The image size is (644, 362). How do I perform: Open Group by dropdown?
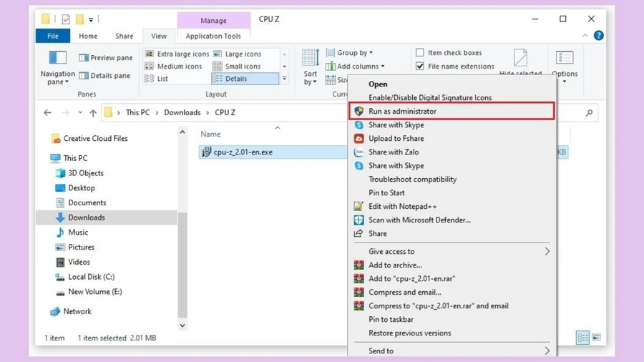click(x=371, y=52)
